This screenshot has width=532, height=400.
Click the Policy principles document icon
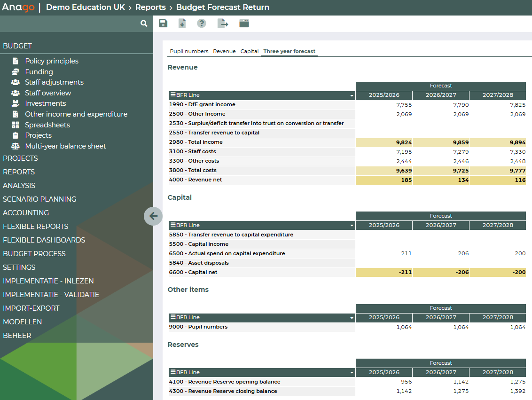(x=15, y=61)
